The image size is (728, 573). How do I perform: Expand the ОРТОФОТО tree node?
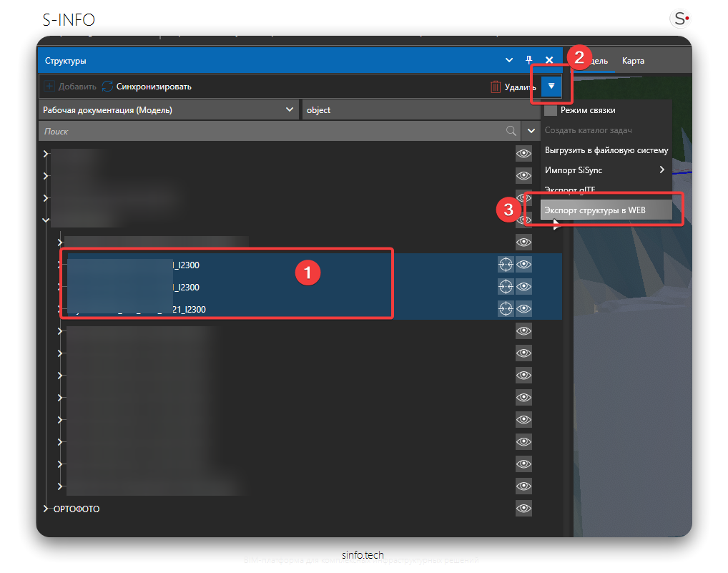[46, 509]
